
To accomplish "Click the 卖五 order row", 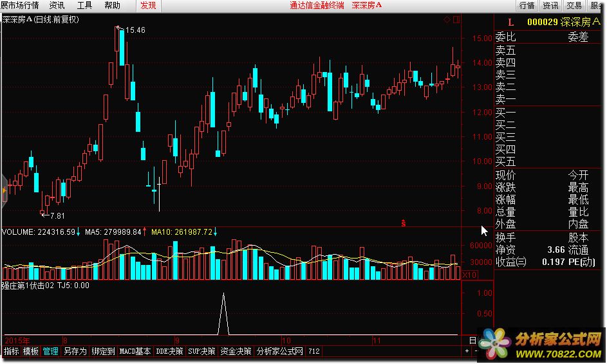I will tap(505, 50).
